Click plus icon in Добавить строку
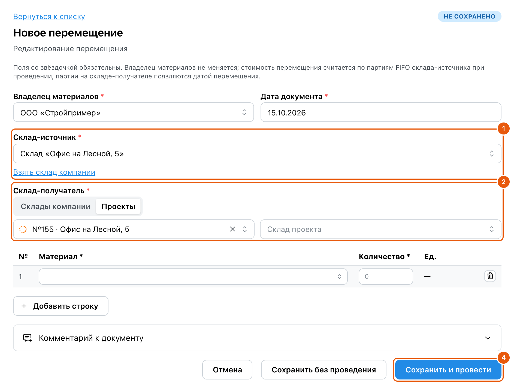532x392 pixels. pyautogui.click(x=24, y=306)
